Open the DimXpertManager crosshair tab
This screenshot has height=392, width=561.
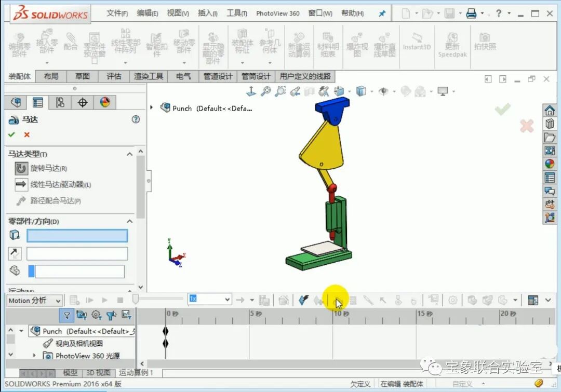point(82,103)
